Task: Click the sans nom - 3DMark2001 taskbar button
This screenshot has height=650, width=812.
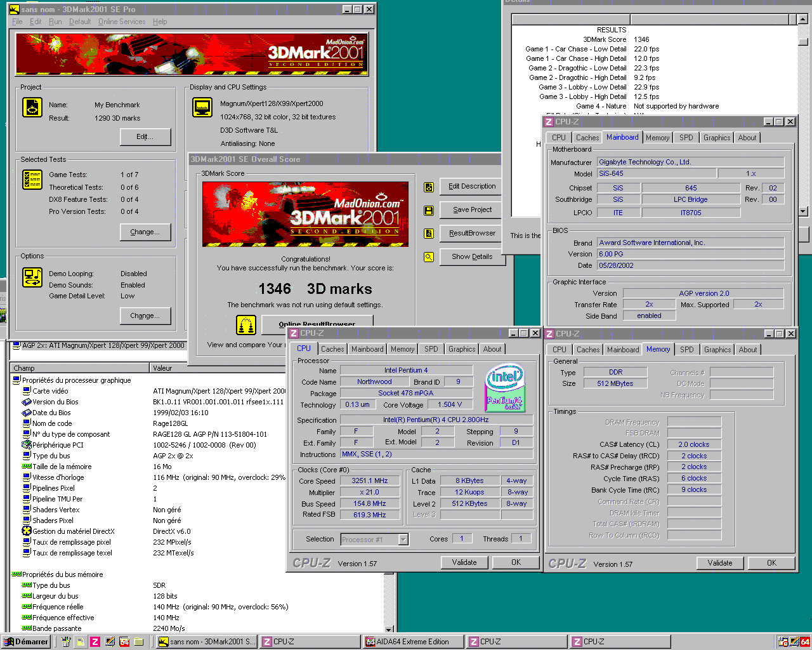Action: 207,642
